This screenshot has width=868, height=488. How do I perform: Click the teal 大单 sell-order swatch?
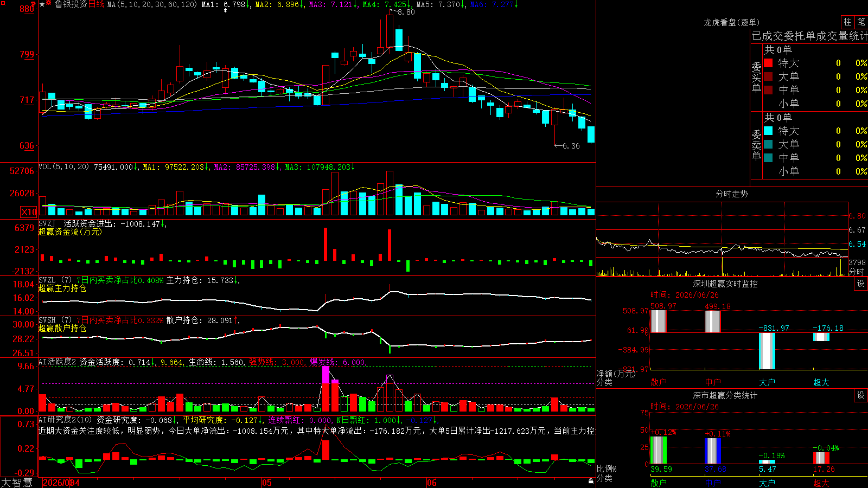pos(768,144)
